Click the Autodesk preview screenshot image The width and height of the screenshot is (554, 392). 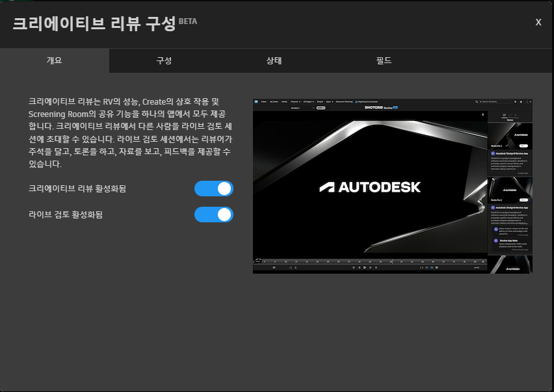[x=393, y=186]
